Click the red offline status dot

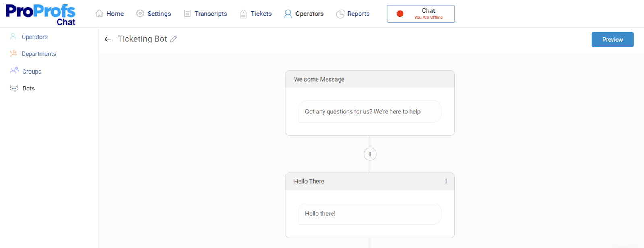click(x=400, y=14)
